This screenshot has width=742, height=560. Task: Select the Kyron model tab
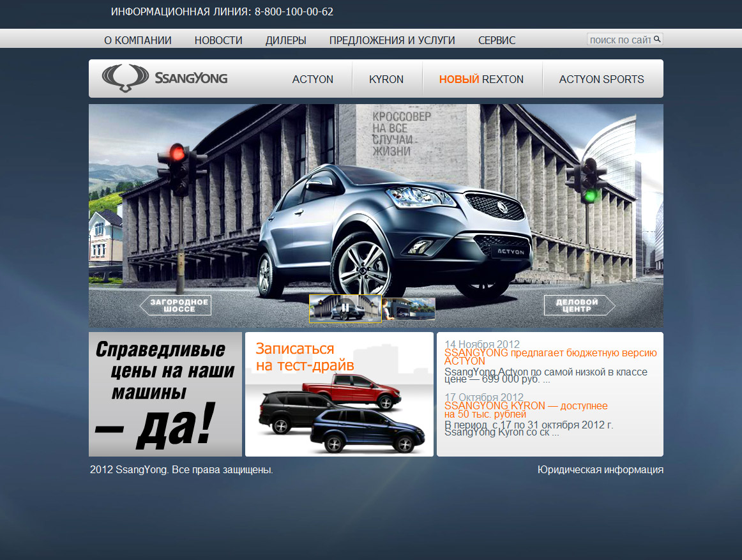coord(386,79)
